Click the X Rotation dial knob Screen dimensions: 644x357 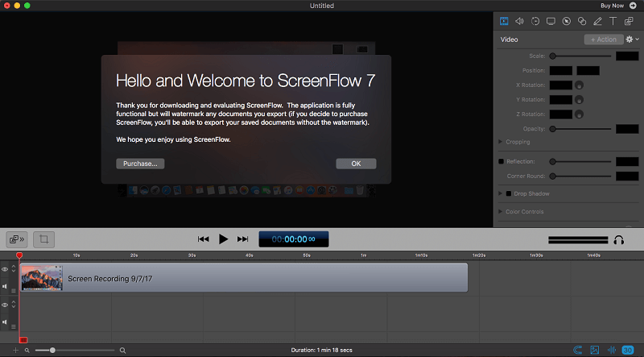coord(579,85)
